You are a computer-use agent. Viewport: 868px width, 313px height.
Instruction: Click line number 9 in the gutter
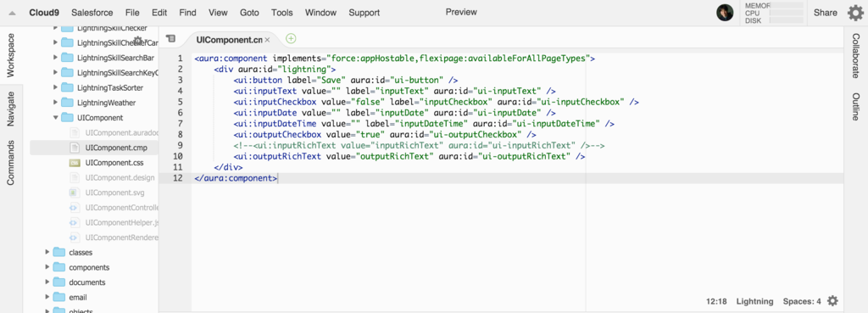pyautogui.click(x=180, y=145)
